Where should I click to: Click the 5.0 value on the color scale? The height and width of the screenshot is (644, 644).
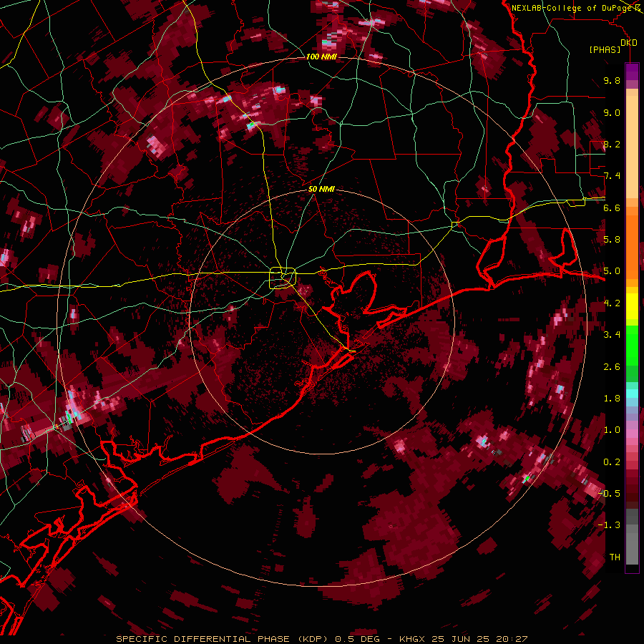tap(612, 271)
